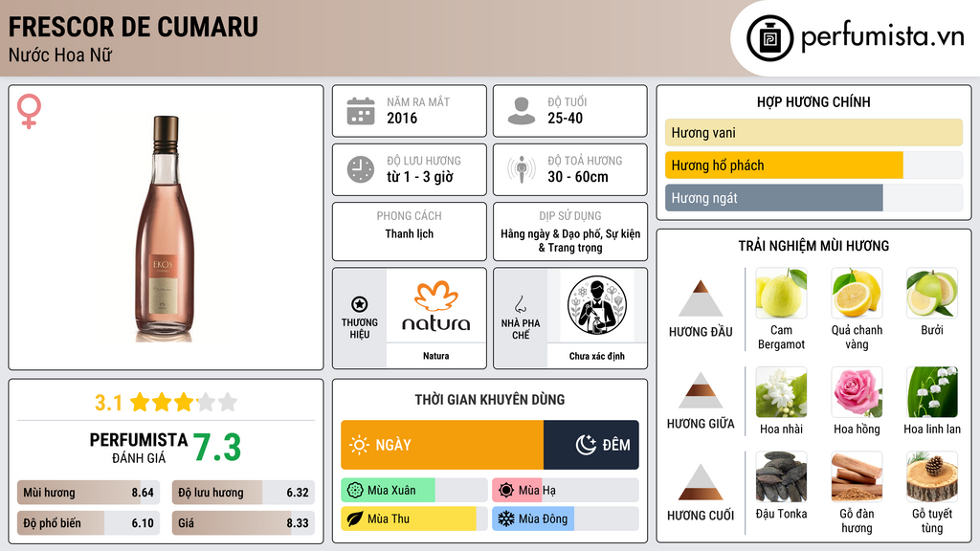This screenshot has height=551, width=980.
Task: Click the Hương đầu pyramid icon
Action: tap(701, 298)
